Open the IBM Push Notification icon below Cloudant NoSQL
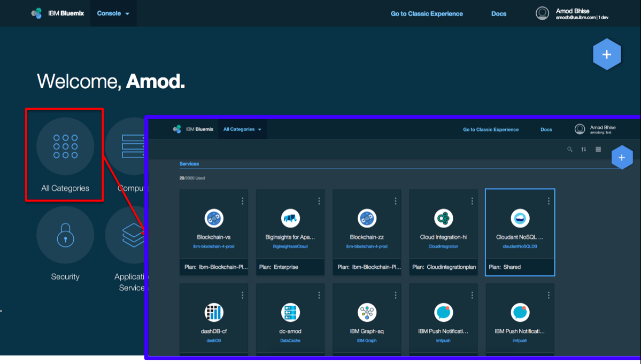This screenshot has height=364, width=641. click(x=520, y=313)
